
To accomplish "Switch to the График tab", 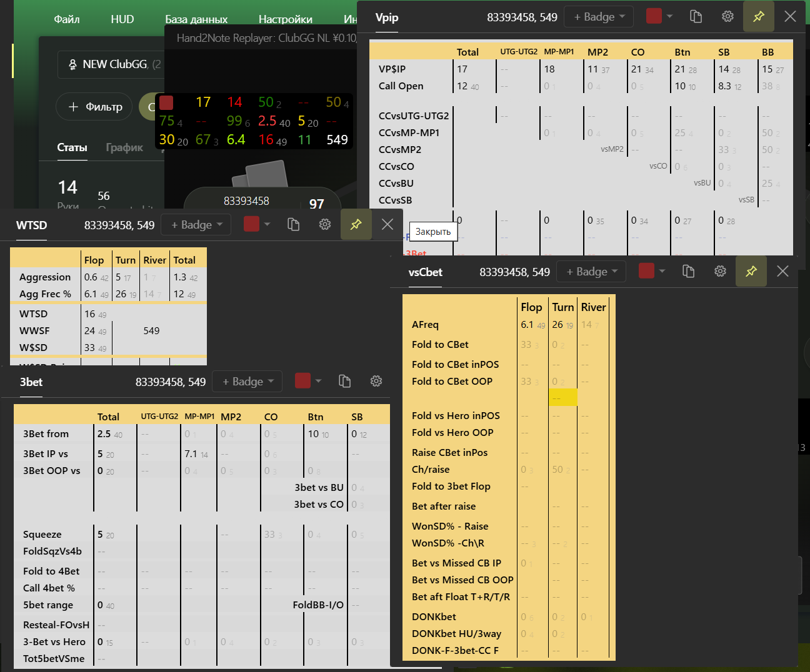I will point(124,148).
